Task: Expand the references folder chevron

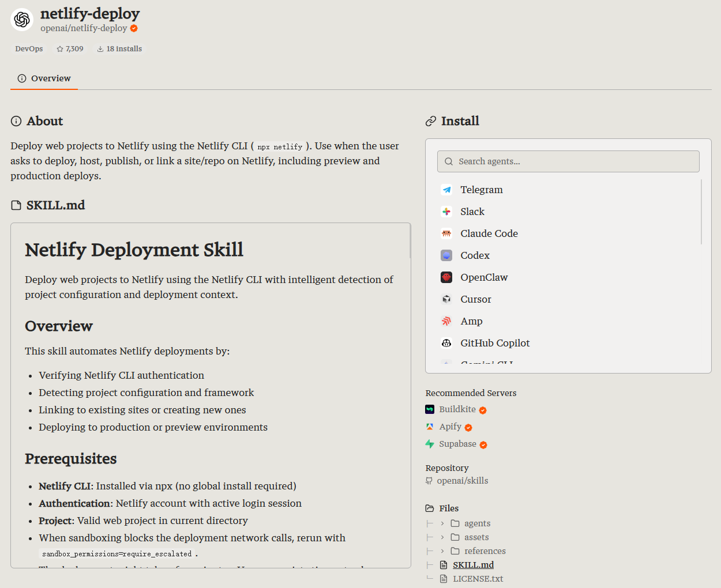Action: (442, 551)
